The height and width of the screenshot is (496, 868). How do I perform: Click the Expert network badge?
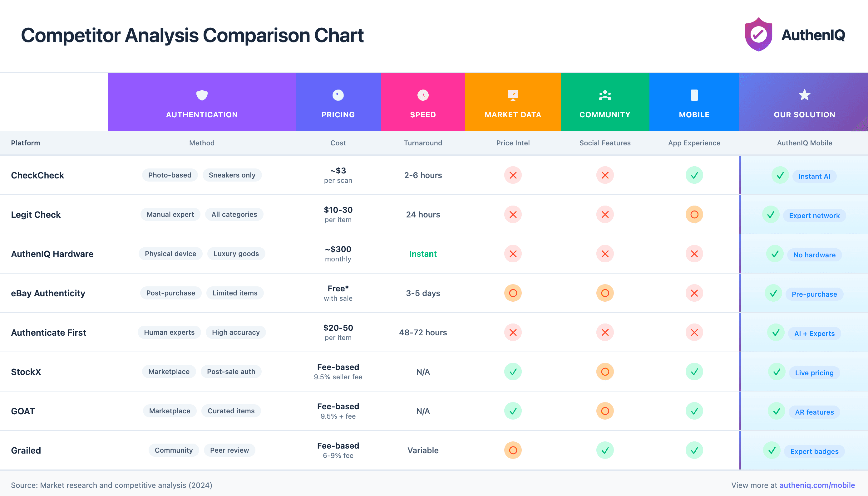[x=814, y=216]
